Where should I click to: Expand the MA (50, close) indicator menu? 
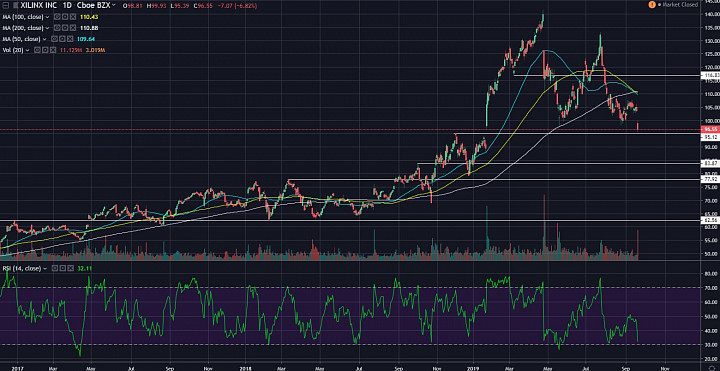click(x=45, y=39)
